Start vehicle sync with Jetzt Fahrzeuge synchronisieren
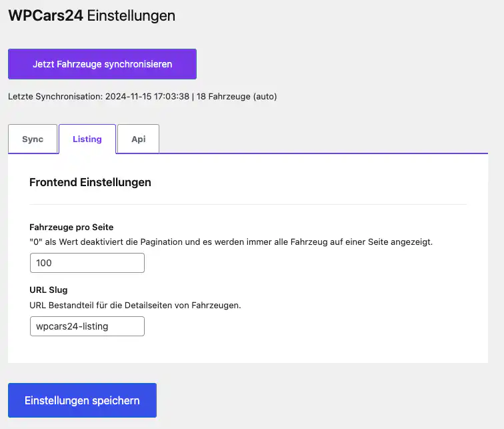Screen dimensions: 504x429 click(102, 64)
